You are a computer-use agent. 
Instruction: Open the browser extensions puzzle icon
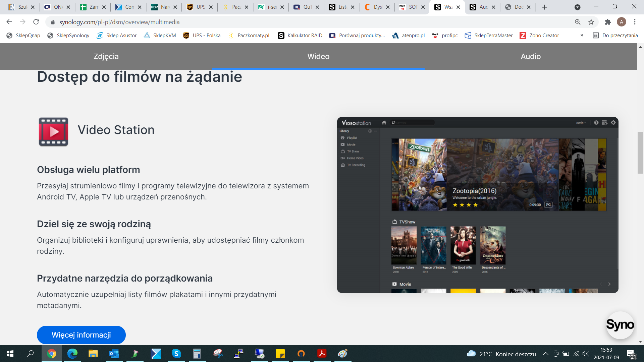[x=608, y=22]
